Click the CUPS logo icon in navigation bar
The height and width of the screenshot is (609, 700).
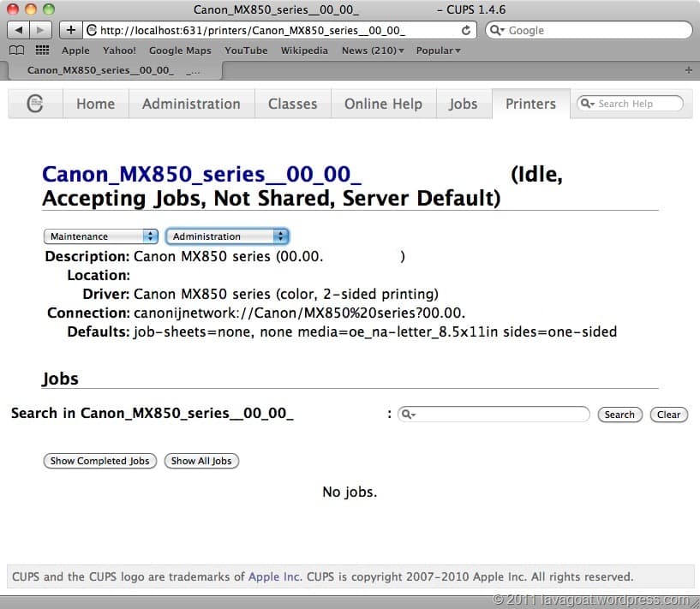(x=35, y=104)
